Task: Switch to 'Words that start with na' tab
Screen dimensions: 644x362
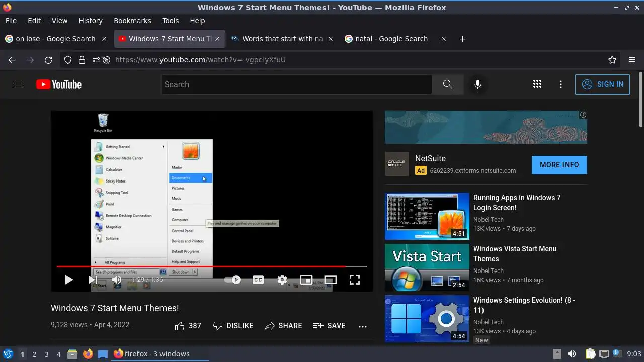Action: tap(282, 39)
